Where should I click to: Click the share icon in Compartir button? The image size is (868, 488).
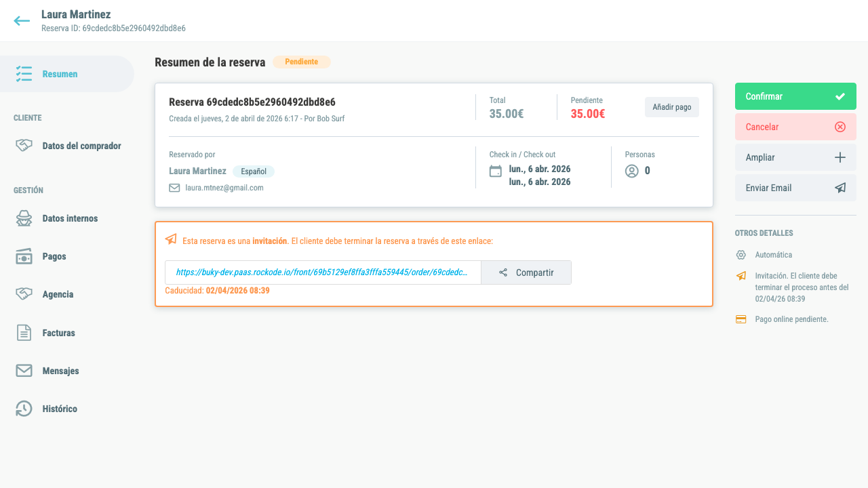coord(503,272)
